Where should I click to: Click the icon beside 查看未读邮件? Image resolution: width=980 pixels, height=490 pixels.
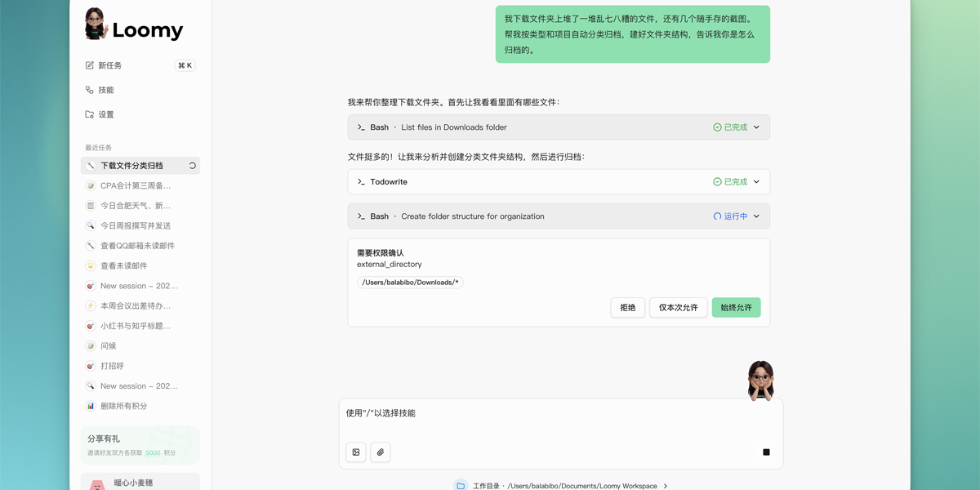click(91, 265)
